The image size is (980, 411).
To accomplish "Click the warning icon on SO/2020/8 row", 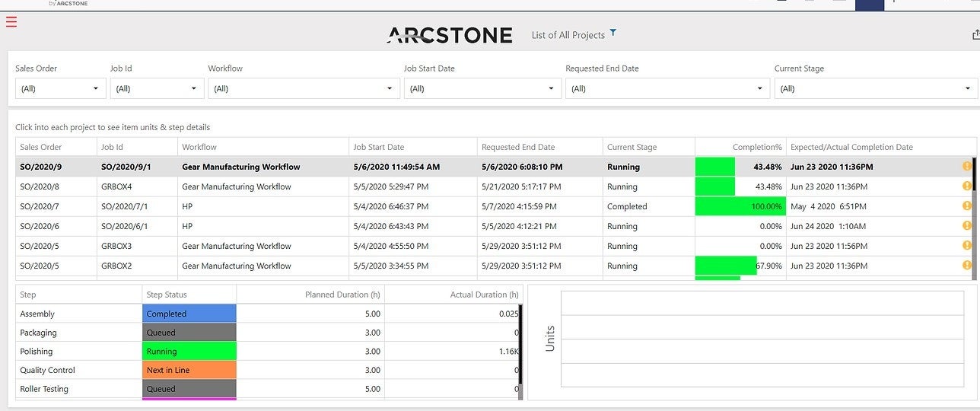I will click(967, 186).
